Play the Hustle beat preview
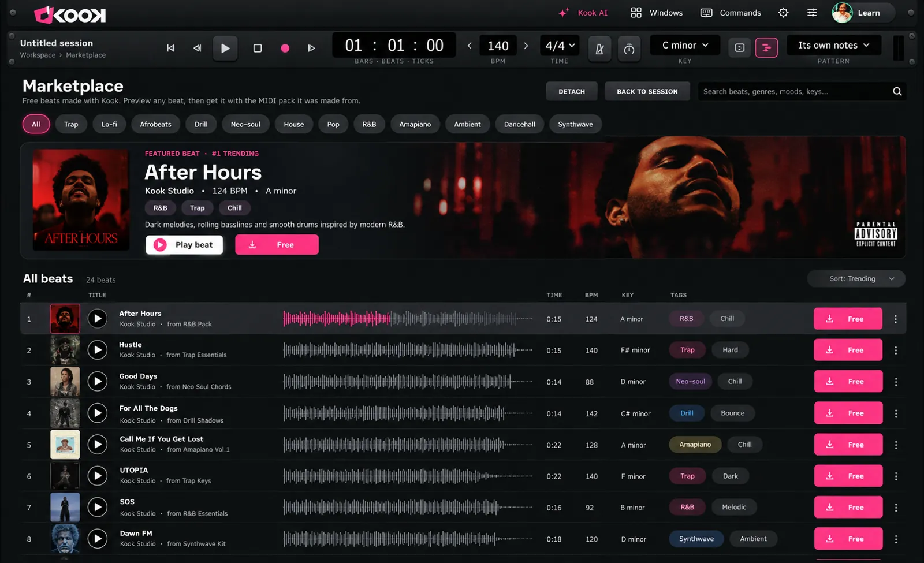The height and width of the screenshot is (563, 924). (98, 350)
